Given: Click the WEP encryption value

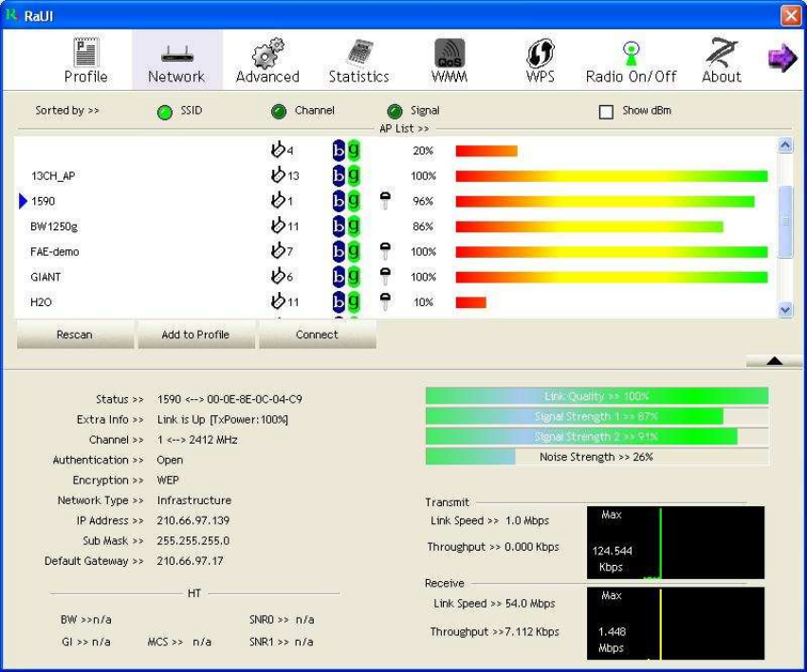Looking at the screenshot, I should (x=168, y=481).
